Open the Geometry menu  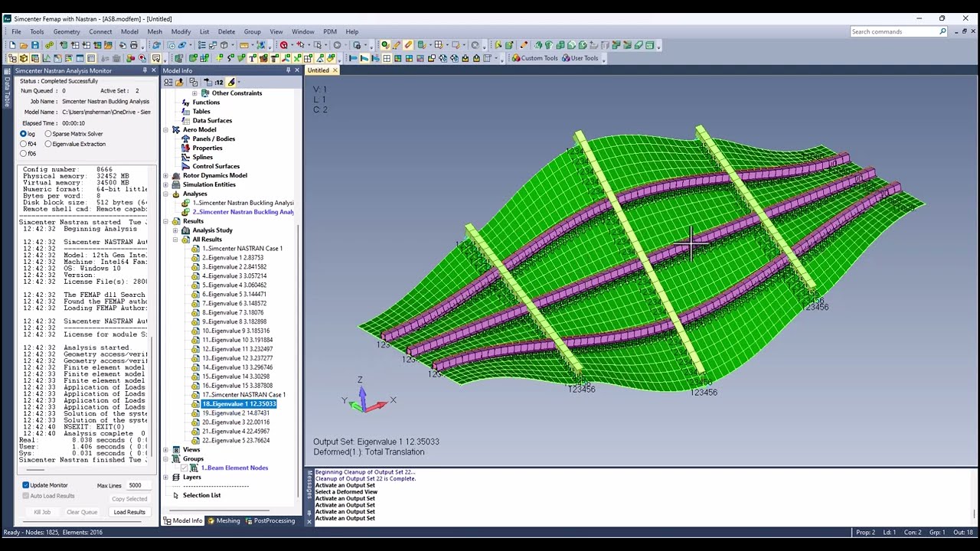[67, 31]
